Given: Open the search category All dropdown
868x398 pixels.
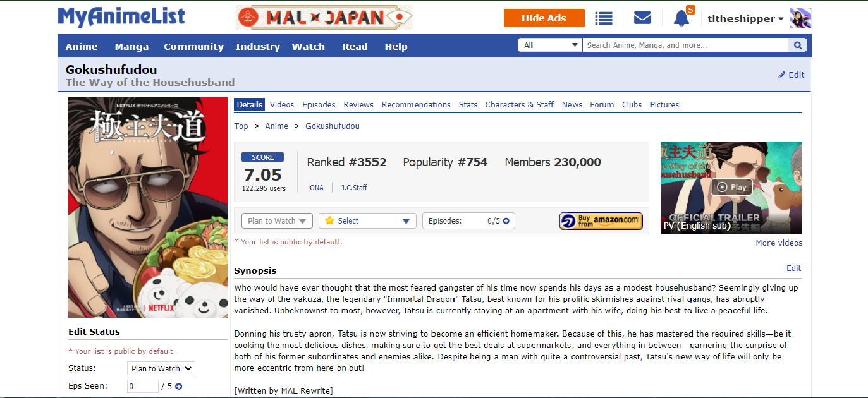Looking at the screenshot, I should [x=550, y=45].
